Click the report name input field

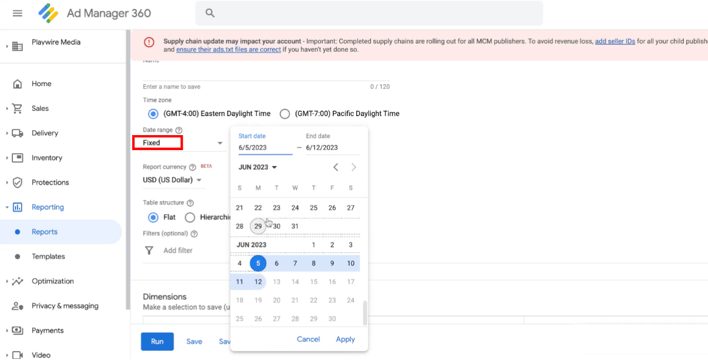point(266,73)
